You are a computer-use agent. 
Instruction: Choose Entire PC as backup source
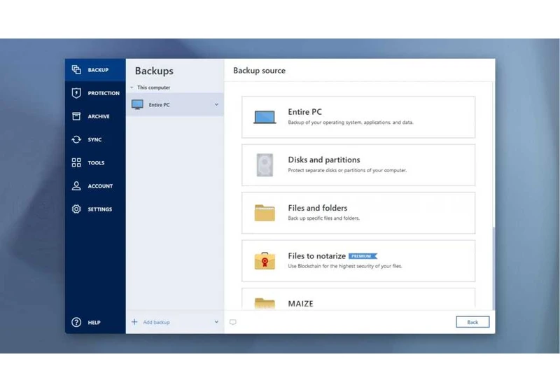tap(358, 117)
